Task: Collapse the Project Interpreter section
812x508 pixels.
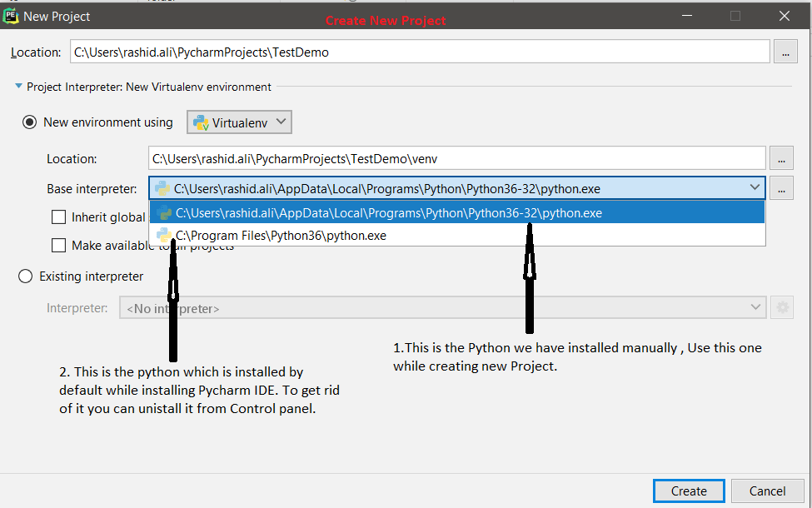Action: point(18,87)
